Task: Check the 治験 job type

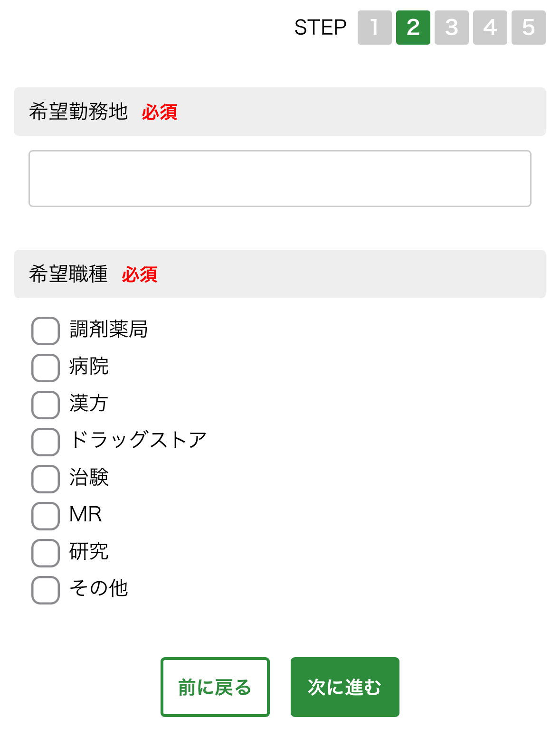Action: (46, 479)
